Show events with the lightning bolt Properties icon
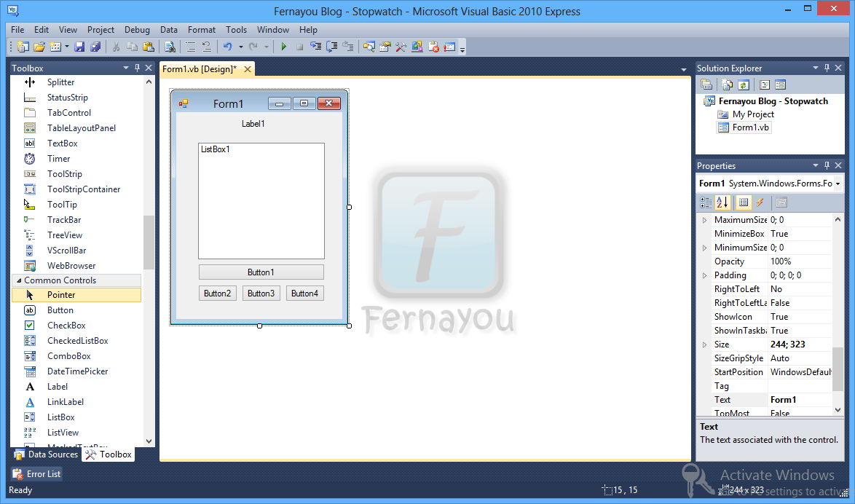The width and height of the screenshot is (855, 504). (760, 202)
